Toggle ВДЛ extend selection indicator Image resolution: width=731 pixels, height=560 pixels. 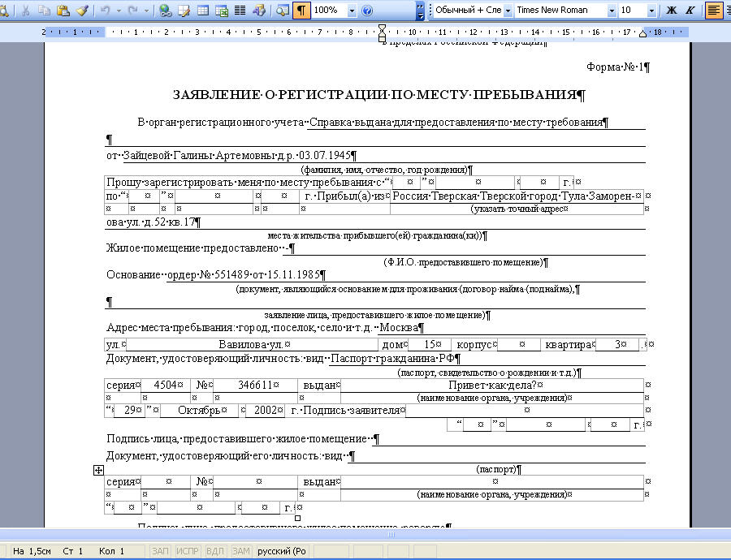[215, 551]
